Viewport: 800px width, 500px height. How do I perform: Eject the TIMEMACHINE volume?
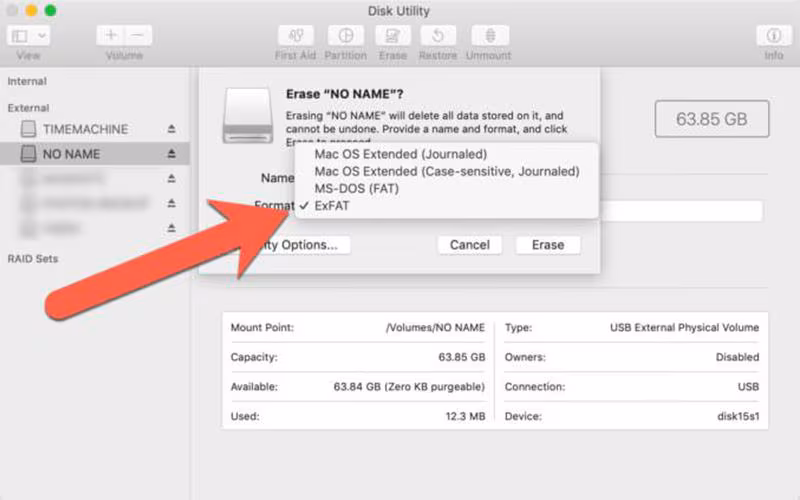point(171,129)
